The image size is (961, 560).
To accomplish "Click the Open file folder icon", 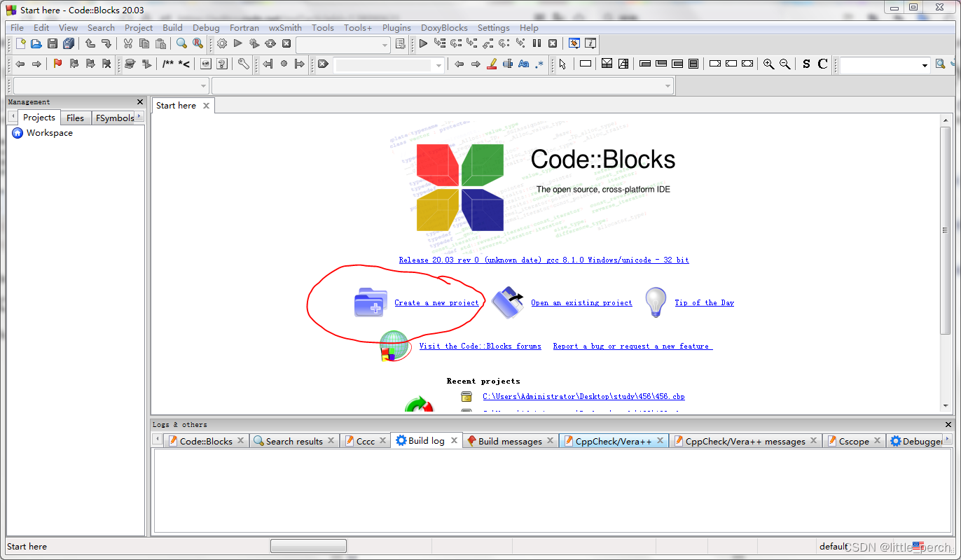I will (36, 43).
